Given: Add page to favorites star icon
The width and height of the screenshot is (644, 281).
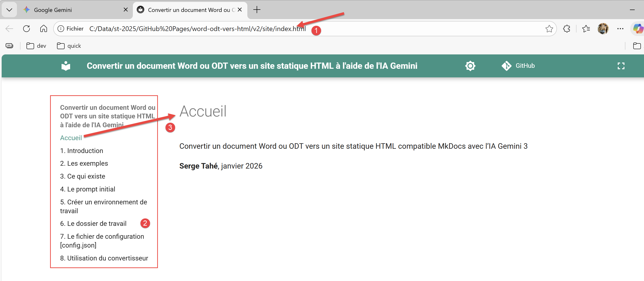Looking at the screenshot, I should pyautogui.click(x=549, y=29).
